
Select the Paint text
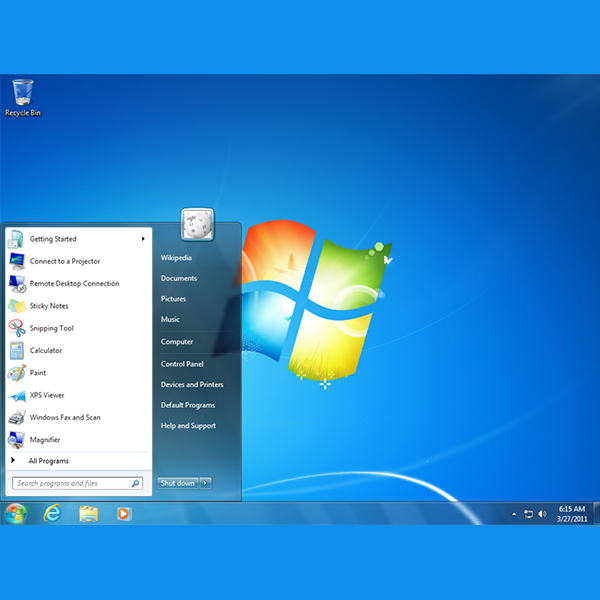pos(38,373)
